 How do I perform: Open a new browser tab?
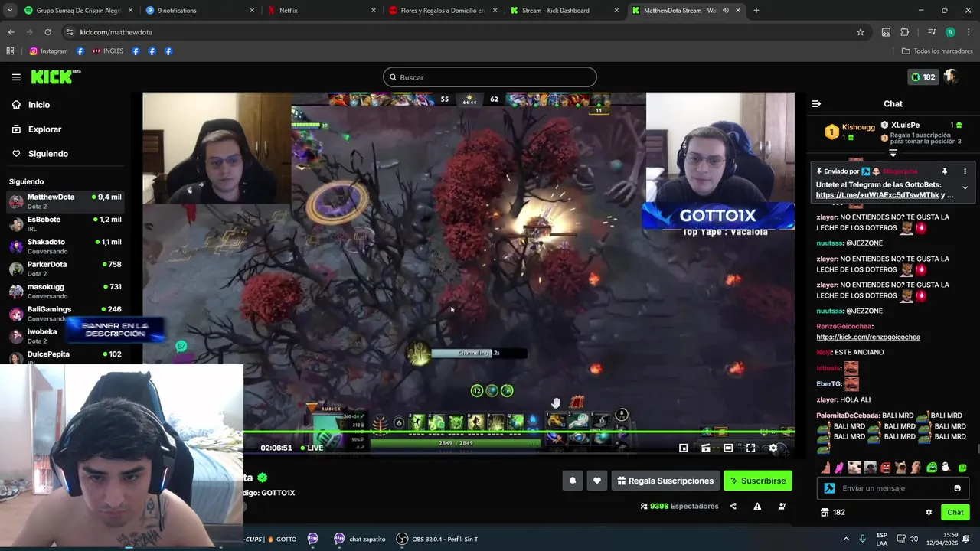(756, 11)
